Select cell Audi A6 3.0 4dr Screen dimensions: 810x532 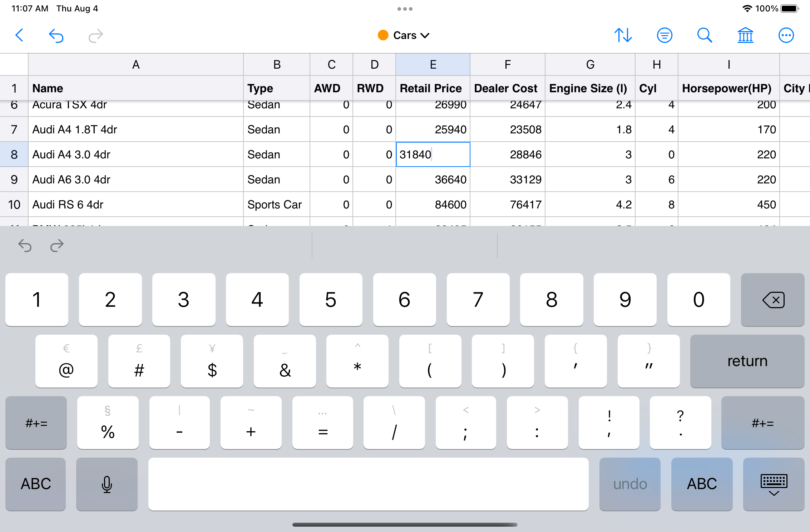(x=136, y=179)
